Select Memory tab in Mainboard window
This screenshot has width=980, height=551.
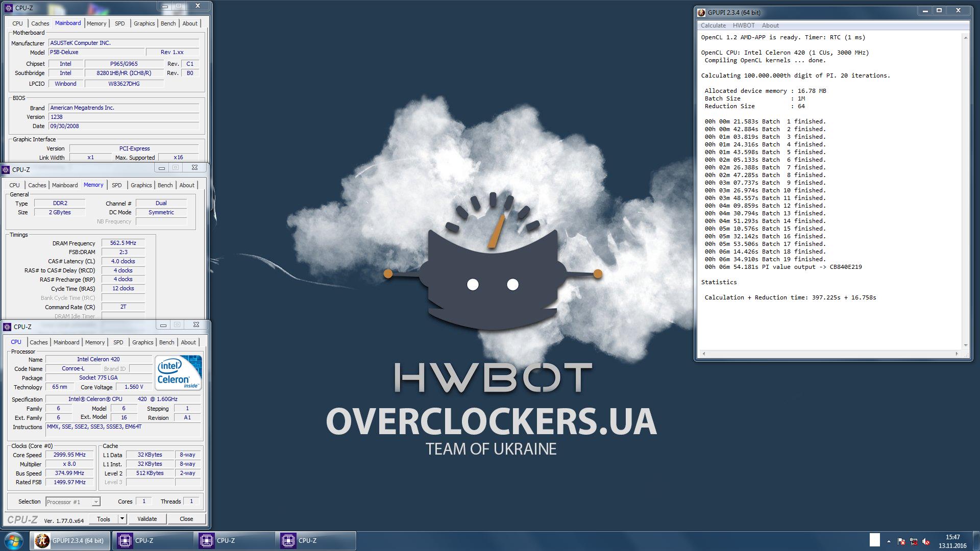(x=96, y=23)
